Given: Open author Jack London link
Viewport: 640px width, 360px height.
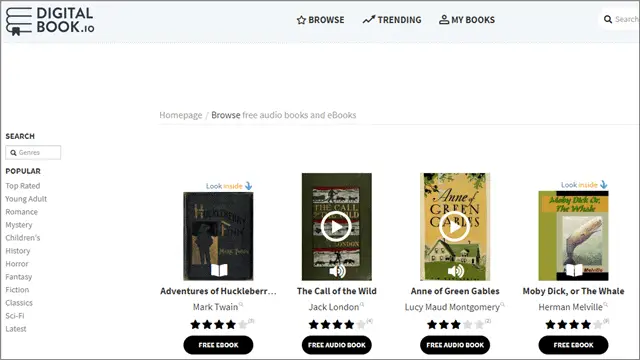Looking at the screenshot, I should coord(333,307).
